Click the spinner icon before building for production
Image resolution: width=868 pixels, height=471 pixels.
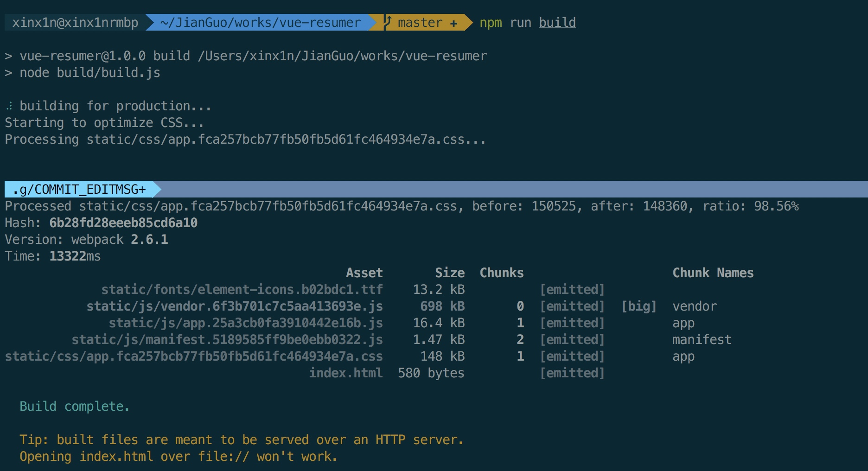(x=9, y=106)
